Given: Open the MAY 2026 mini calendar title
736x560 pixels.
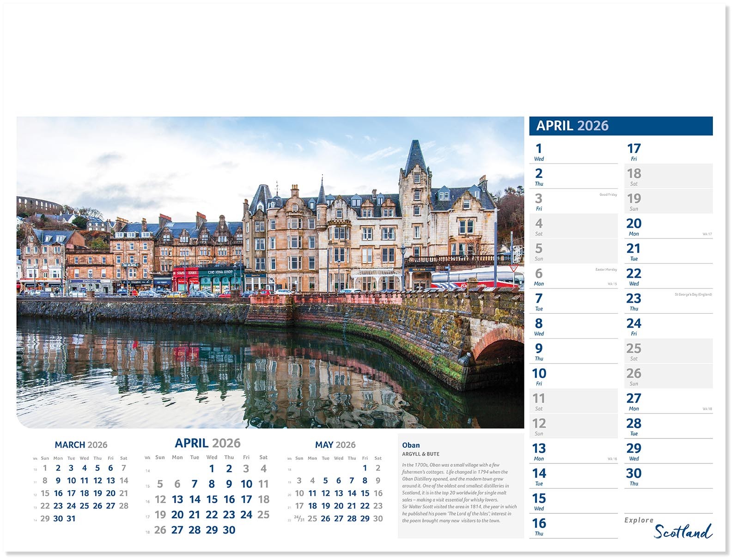Looking at the screenshot, I should coord(335,444).
